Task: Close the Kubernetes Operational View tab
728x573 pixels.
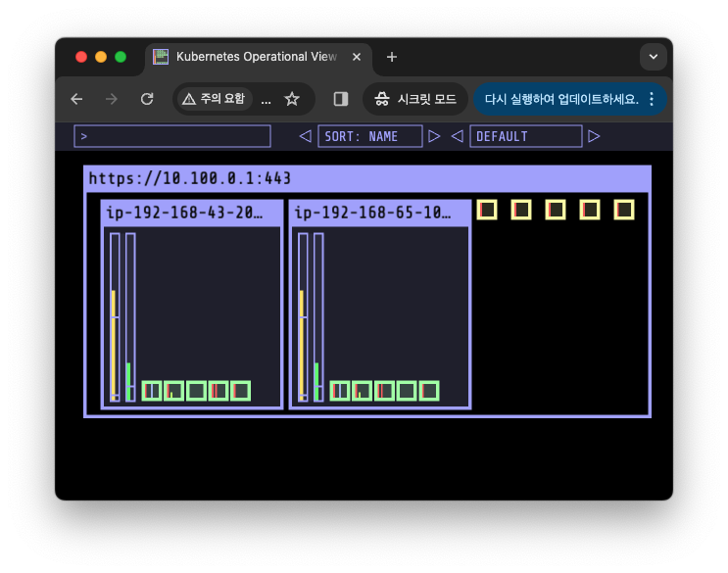Action: pos(357,57)
